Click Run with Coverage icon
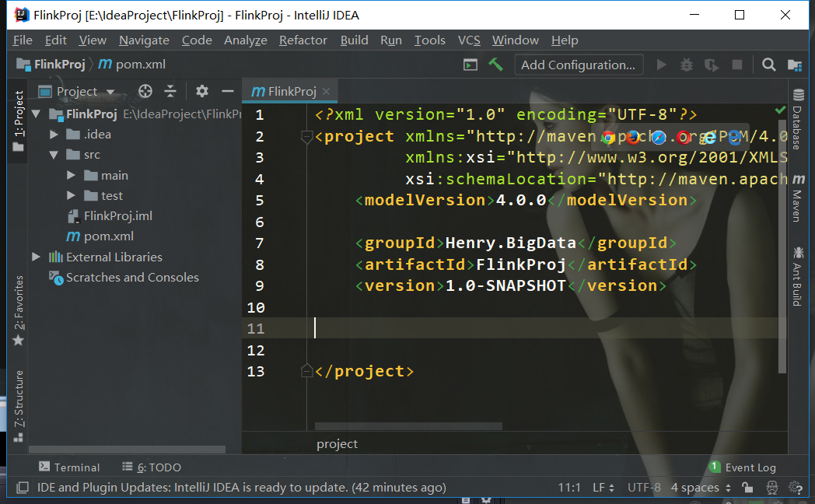 [x=712, y=65]
